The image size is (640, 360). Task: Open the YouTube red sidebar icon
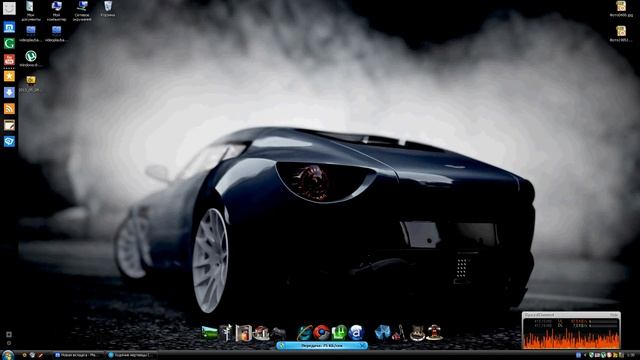point(9,60)
